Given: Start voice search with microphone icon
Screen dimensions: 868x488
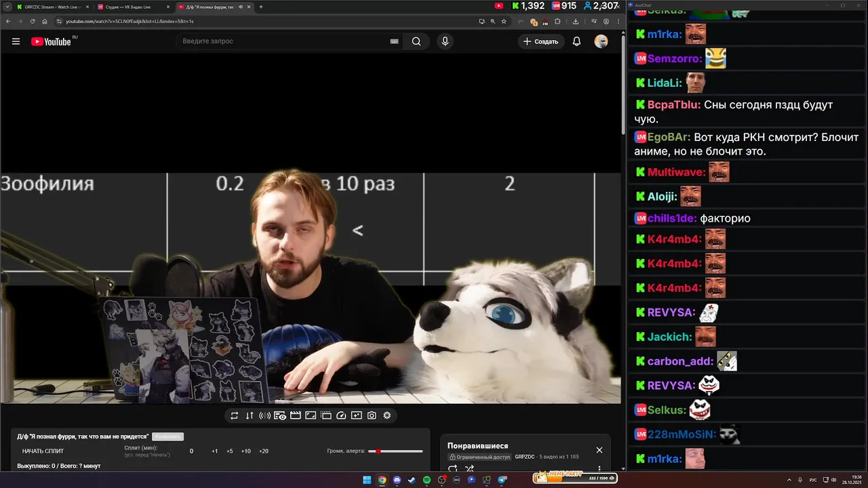Looking at the screenshot, I should point(445,41).
